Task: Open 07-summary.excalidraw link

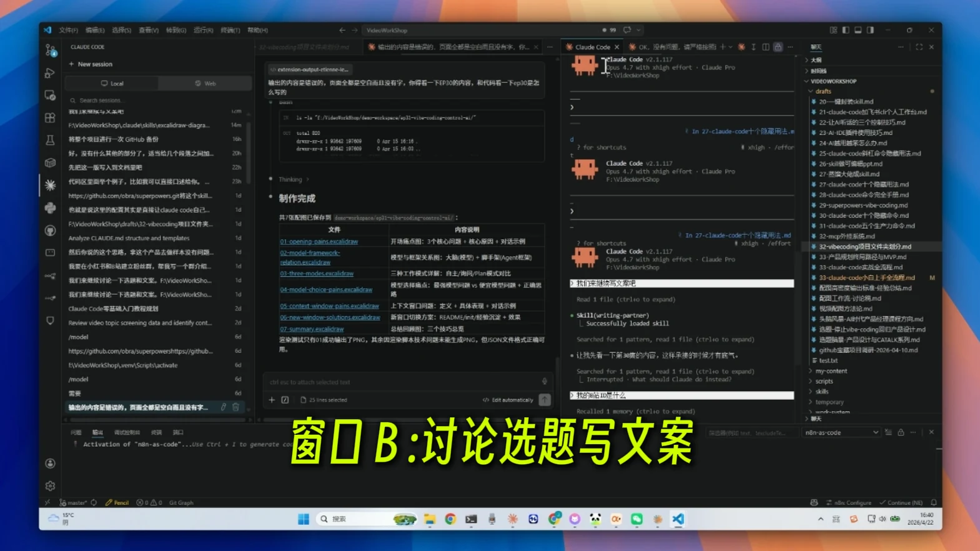Action: [x=312, y=329]
